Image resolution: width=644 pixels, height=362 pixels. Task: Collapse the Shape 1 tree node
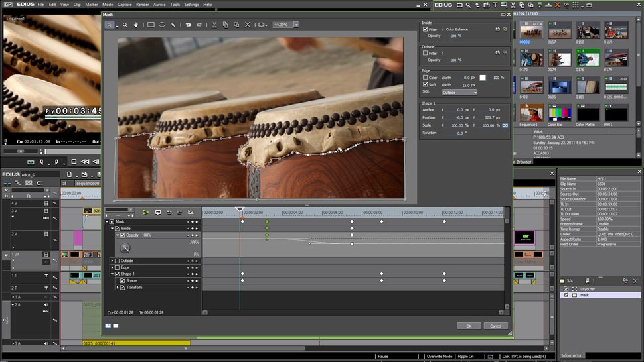112,274
